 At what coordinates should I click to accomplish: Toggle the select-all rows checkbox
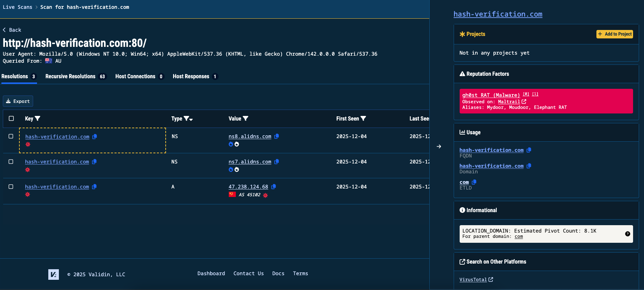[x=11, y=119]
